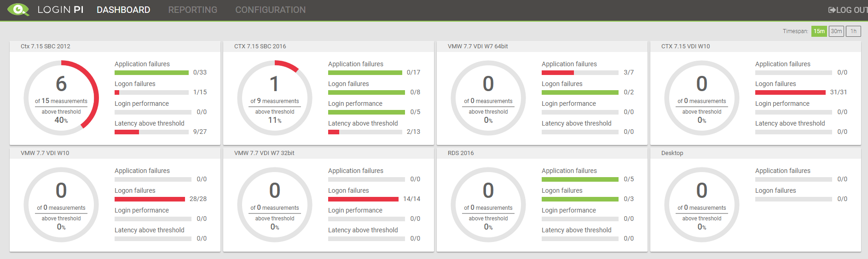Image resolution: width=868 pixels, height=259 pixels.
Task: Click Latency above threshold label in VMW 7.7 VDI W10
Action: [x=150, y=230]
